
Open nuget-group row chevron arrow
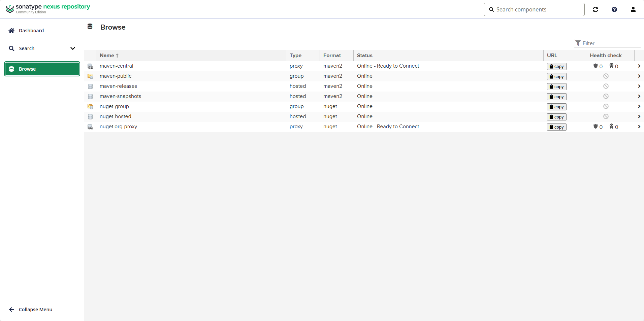tap(639, 107)
